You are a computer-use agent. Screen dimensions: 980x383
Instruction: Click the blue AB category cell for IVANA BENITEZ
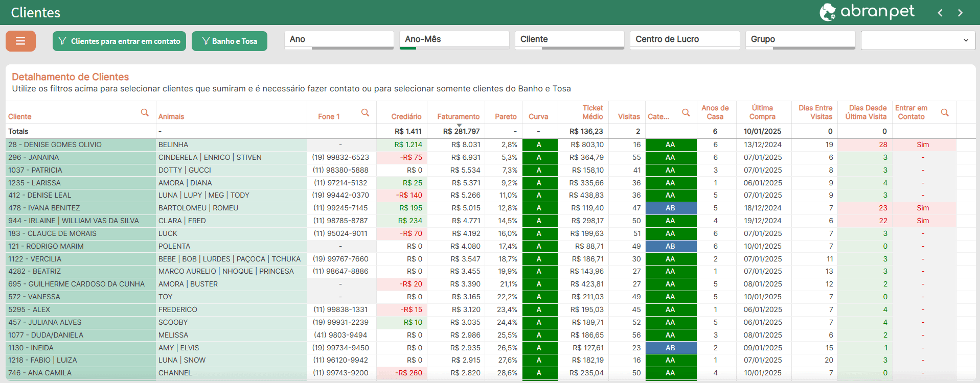tap(670, 208)
